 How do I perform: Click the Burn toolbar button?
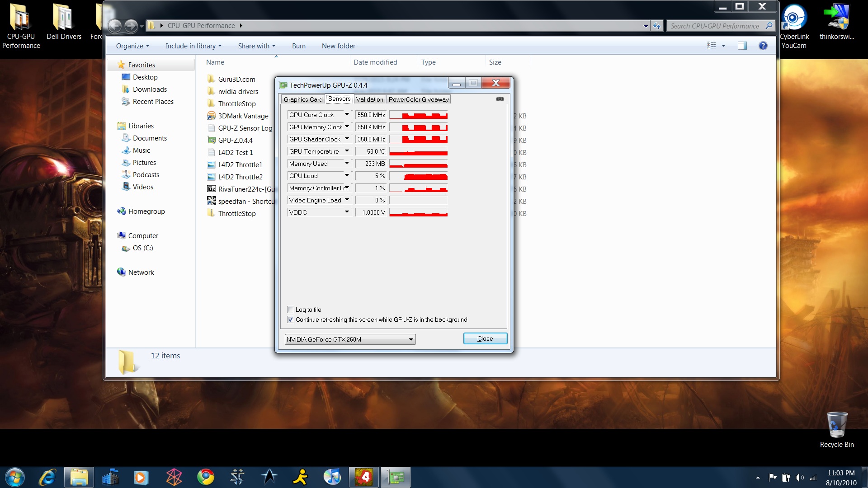pos(298,46)
